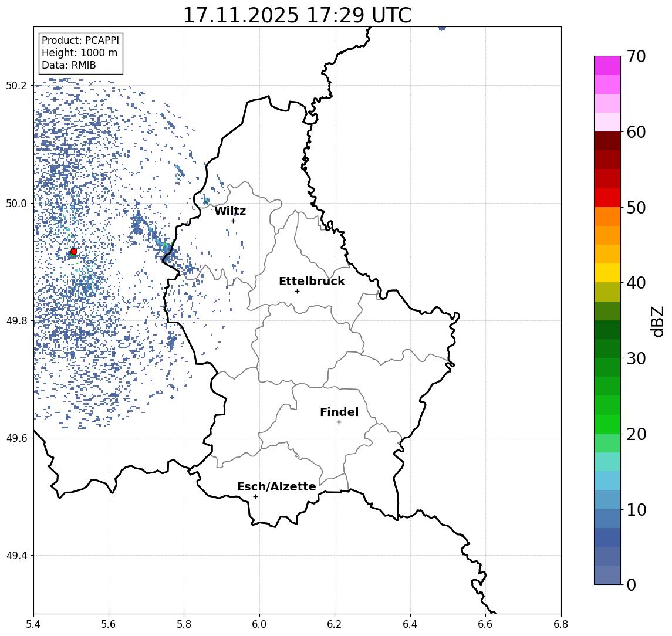Click the colorbar label 70
Viewport: 672px width, 636px height.
click(x=636, y=56)
